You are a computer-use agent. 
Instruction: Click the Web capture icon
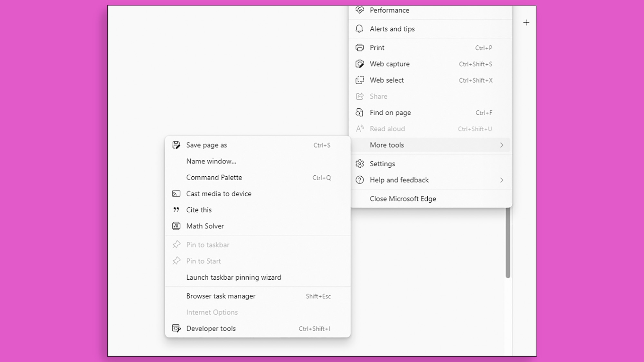tap(360, 64)
